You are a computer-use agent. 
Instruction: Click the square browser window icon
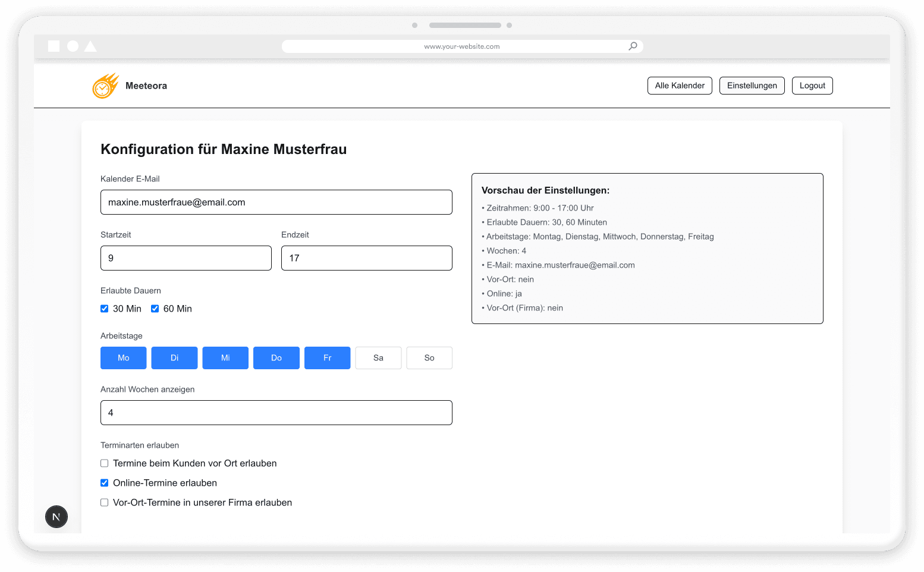pos(54,46)
